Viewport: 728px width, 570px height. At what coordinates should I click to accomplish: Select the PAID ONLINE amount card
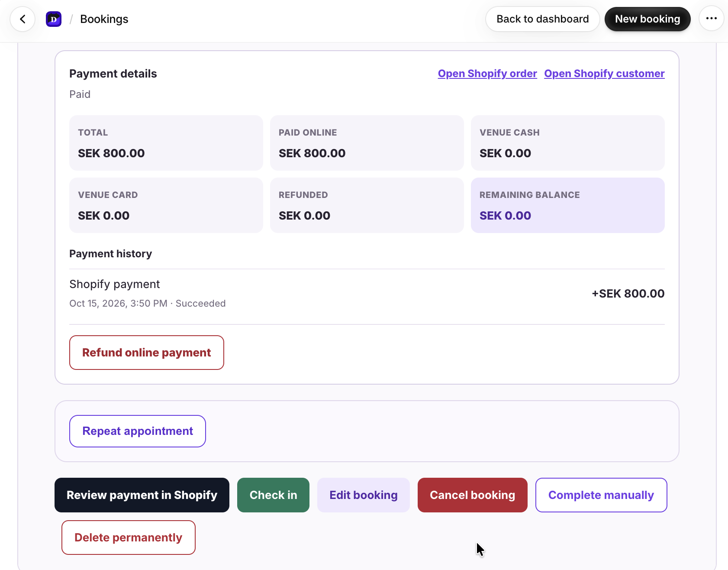367,143
